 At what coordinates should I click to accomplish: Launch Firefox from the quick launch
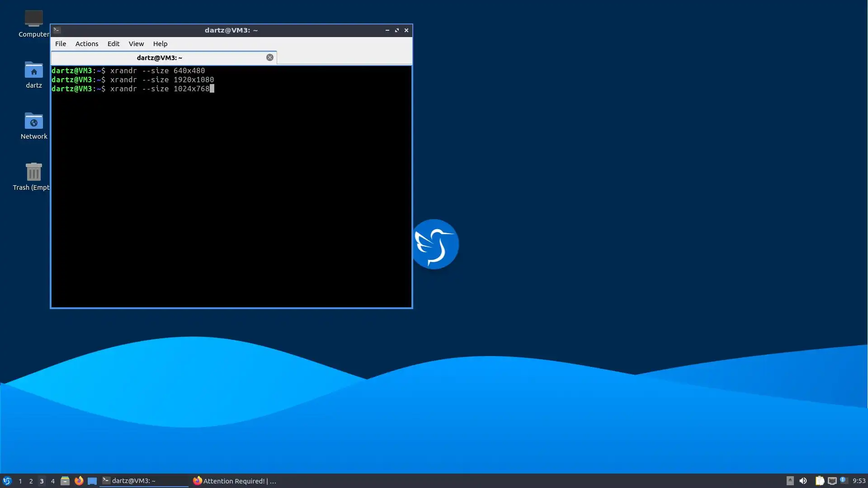pyautogui.click(x=79, y=481)
